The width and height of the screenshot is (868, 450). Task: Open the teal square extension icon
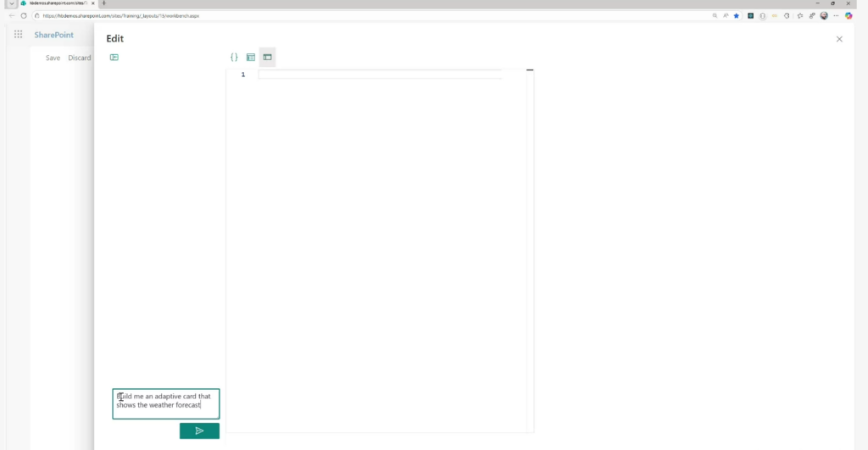[x=751, y=15]
